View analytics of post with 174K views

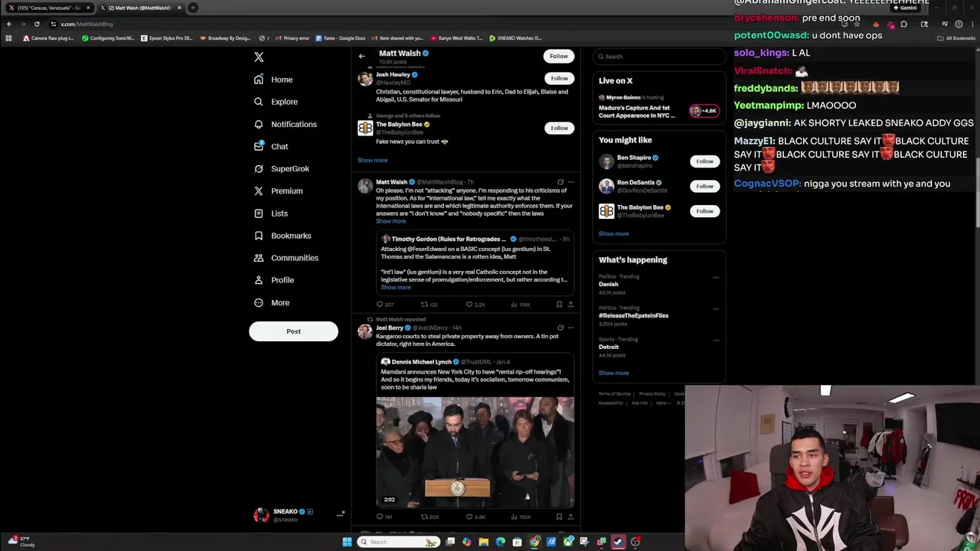pyautogui.click(x=521, y=305)
